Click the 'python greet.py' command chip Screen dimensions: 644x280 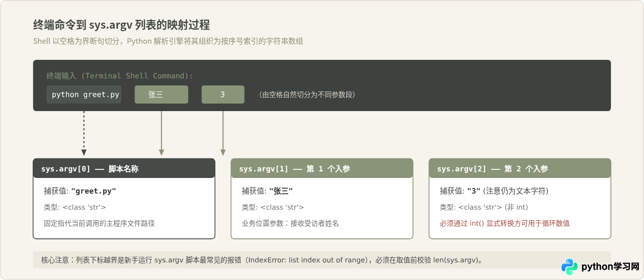(x=84, y=95)
